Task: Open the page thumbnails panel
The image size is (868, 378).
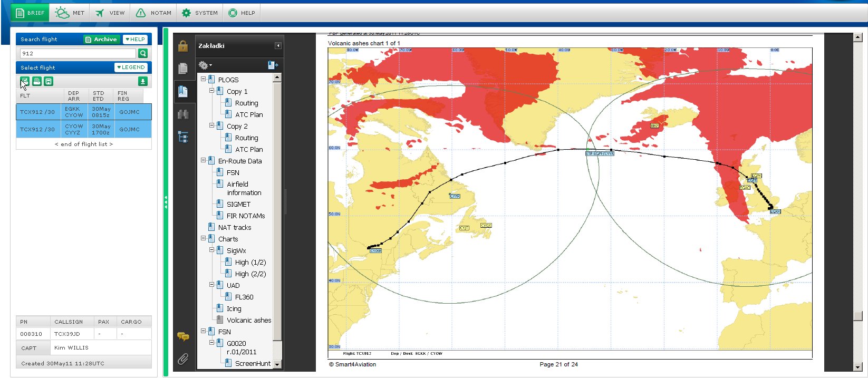Action: click(x=183, y=69)
